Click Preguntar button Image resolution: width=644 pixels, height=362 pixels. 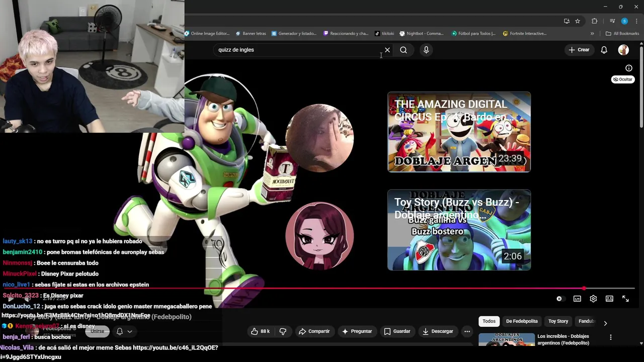point(357,331)
